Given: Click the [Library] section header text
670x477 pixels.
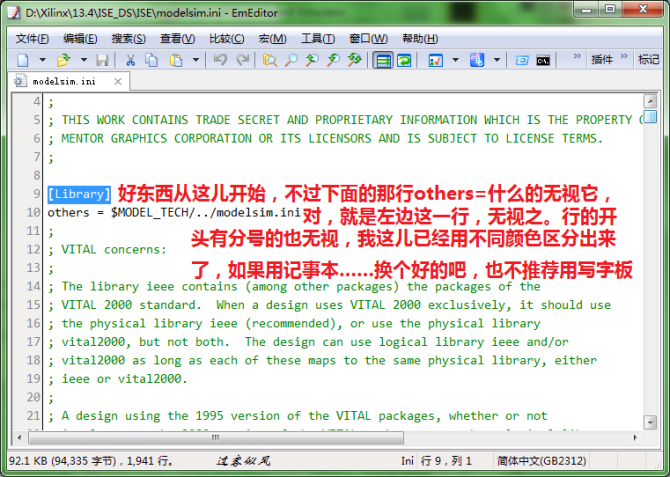Looking at the screenshot, I should point(79,194).
